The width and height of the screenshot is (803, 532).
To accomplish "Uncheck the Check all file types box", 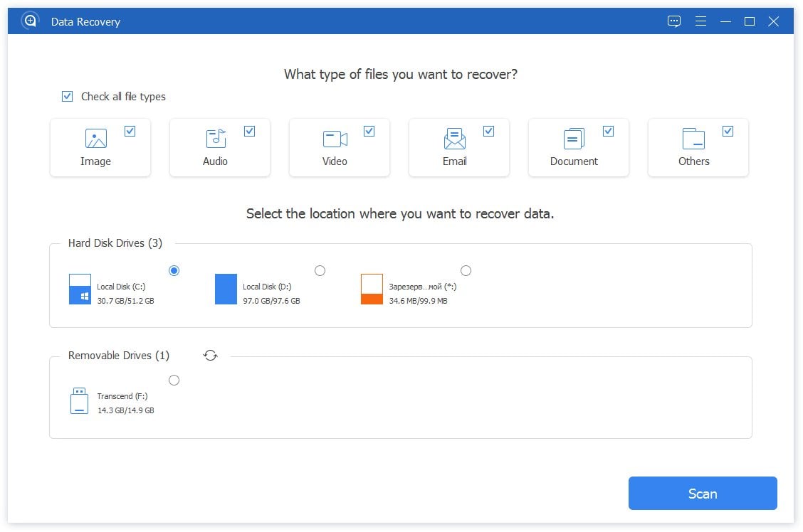I will [67, 96].
